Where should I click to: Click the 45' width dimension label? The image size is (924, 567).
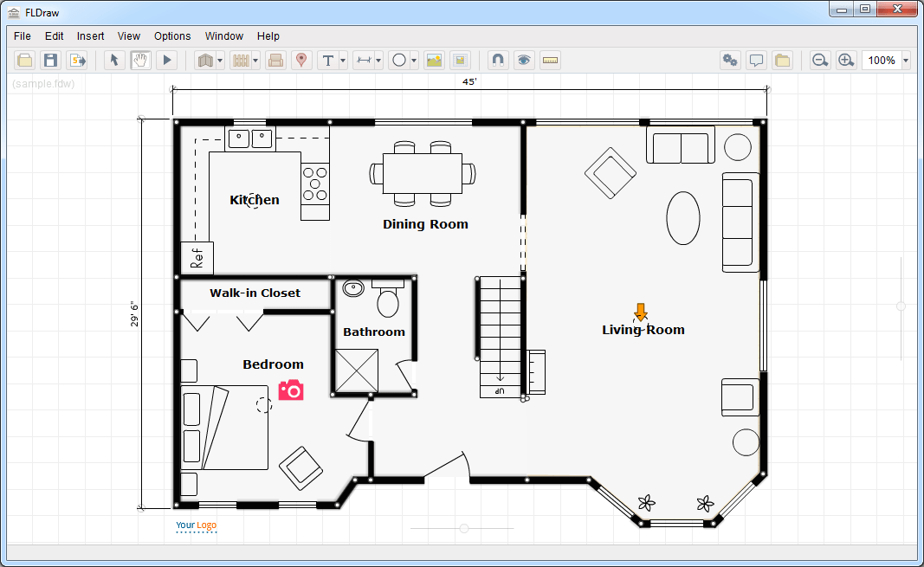coord(469,82)
